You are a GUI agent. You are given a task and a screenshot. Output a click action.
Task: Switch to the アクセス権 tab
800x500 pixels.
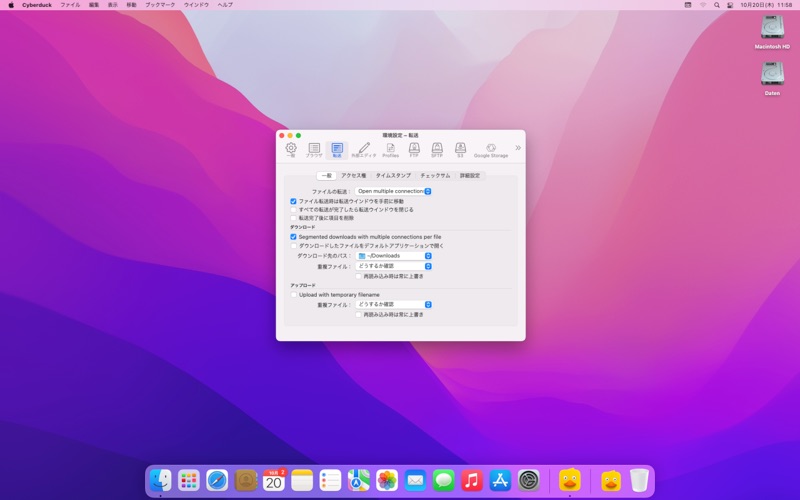click(x=354, y=175)
